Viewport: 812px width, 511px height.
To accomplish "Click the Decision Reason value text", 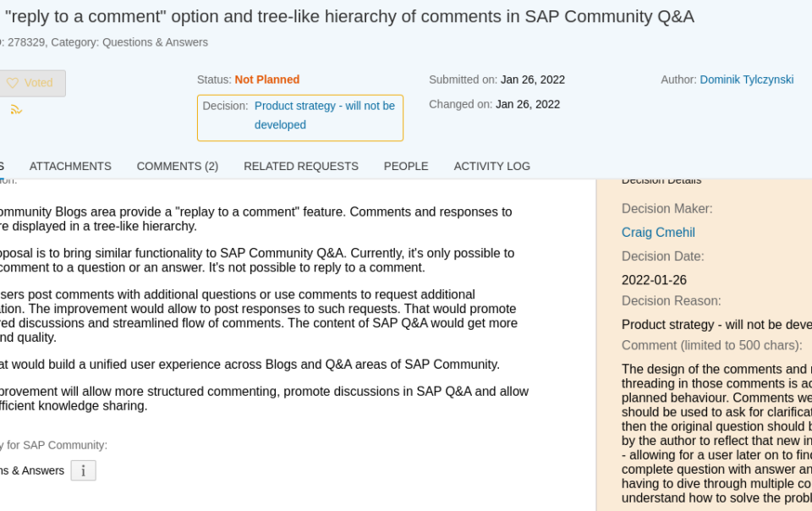I will click(x=716, y=325).
